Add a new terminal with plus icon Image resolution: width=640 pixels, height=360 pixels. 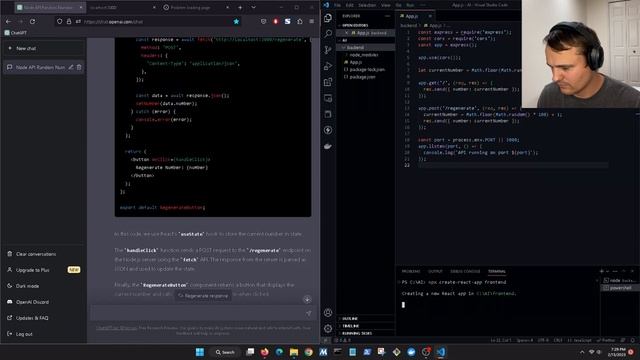coord(602,271)
